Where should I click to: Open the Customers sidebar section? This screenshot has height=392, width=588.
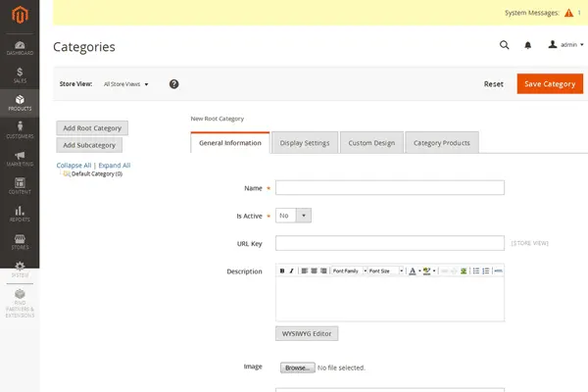coord(20,130)
